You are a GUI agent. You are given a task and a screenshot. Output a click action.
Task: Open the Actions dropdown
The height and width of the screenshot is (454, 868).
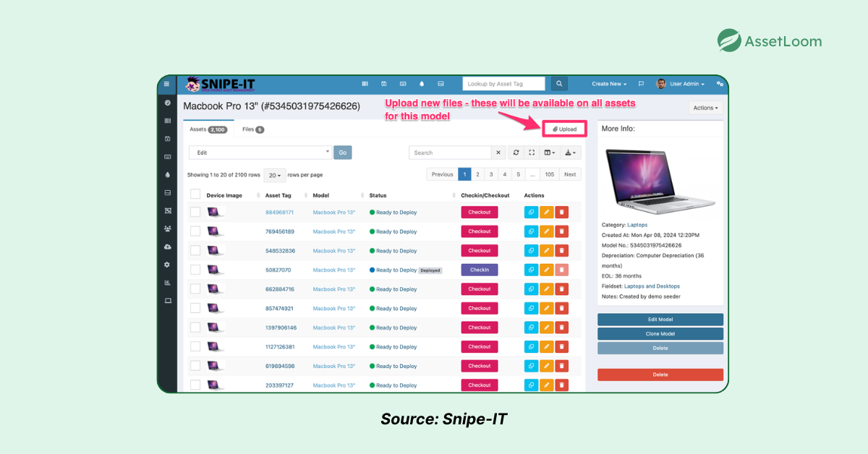click(x=705, y=107)
